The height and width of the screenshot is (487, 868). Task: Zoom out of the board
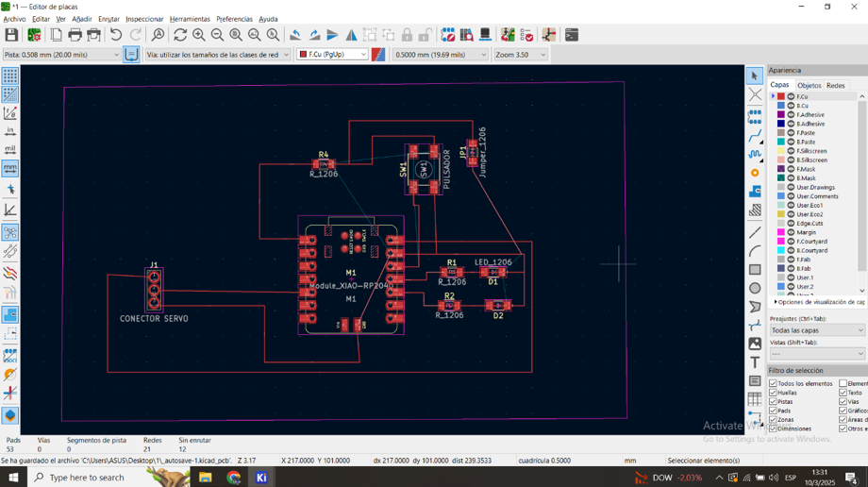point(217,35)
